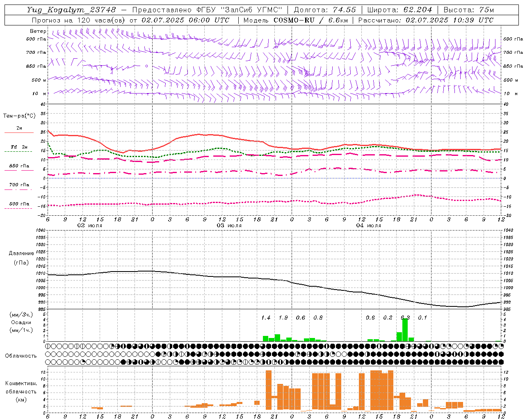Click the station title Yug_Kogalym_23748

(x=71, y=10)
